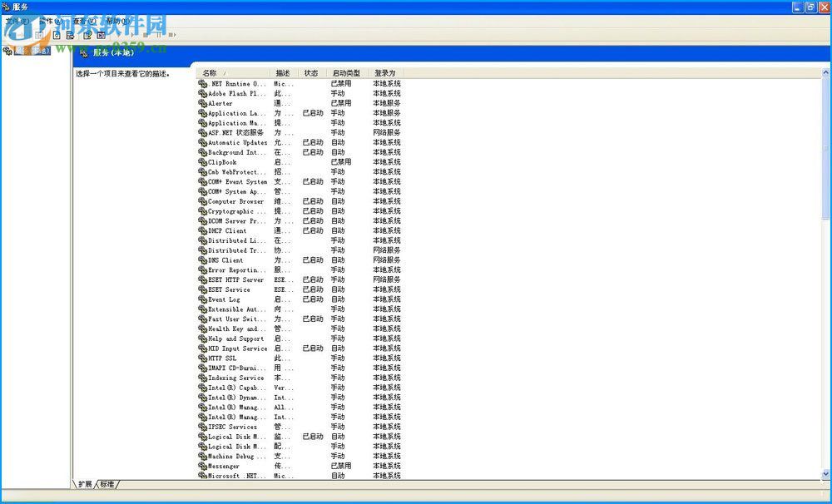
Task: Click the gear icon beside DHCP Client
Action: tap(203, 230)
